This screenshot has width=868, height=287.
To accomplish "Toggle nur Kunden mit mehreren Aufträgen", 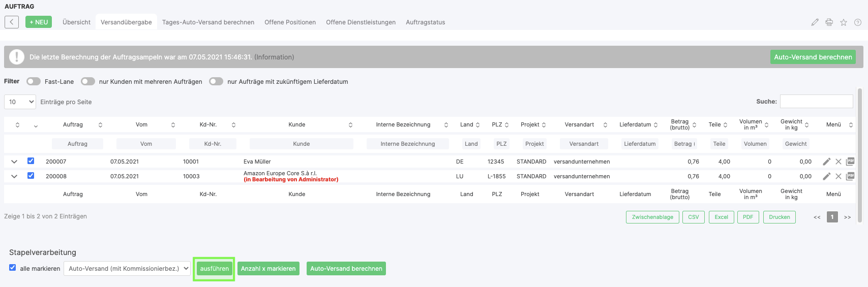I will [88, 81].
